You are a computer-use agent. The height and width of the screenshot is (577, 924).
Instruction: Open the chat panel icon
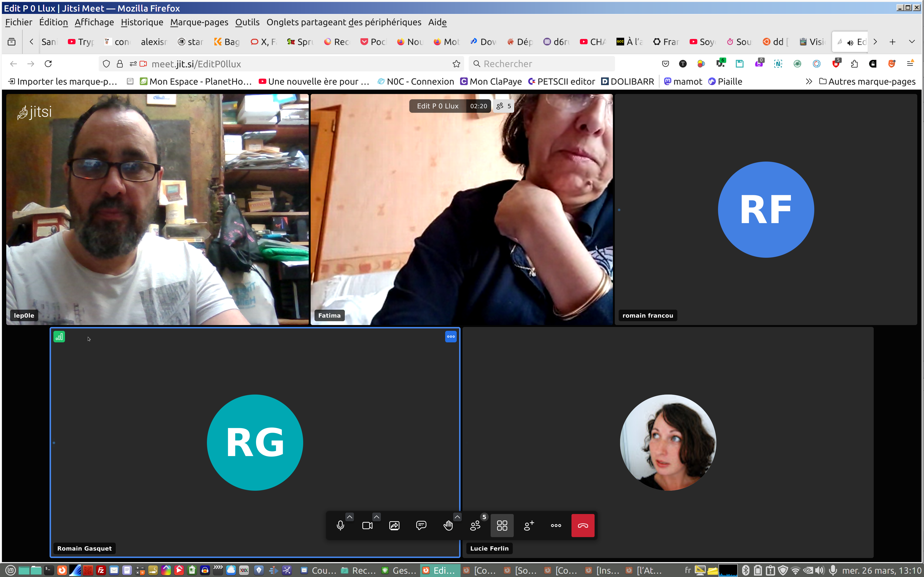tap(421, 526)
